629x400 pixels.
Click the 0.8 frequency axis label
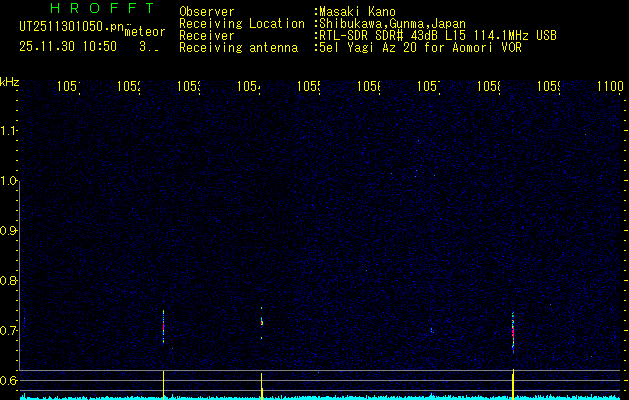[8, 280]
